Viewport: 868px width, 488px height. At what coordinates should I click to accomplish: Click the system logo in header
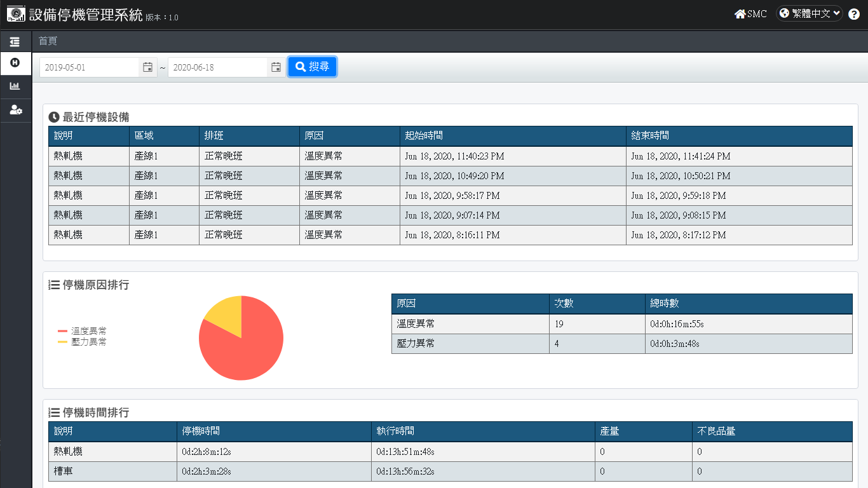click(16, 14)
